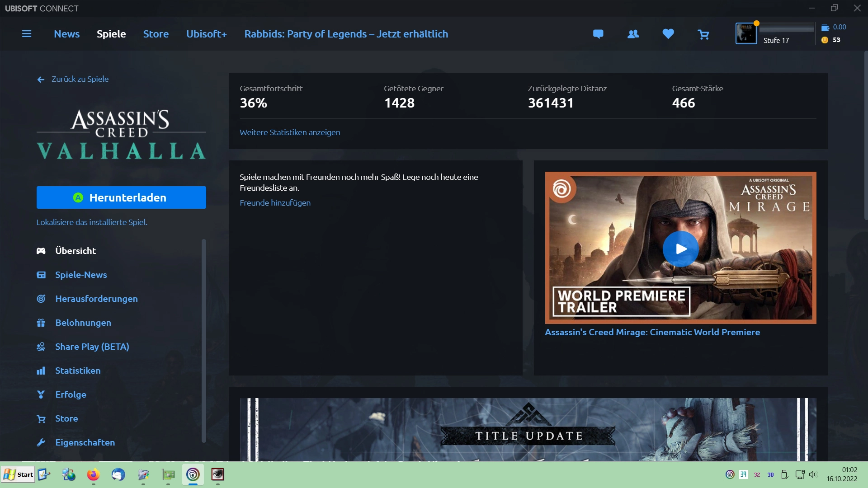
Task: Click the Übersicht gamepad icon
Action: (41, 251)
